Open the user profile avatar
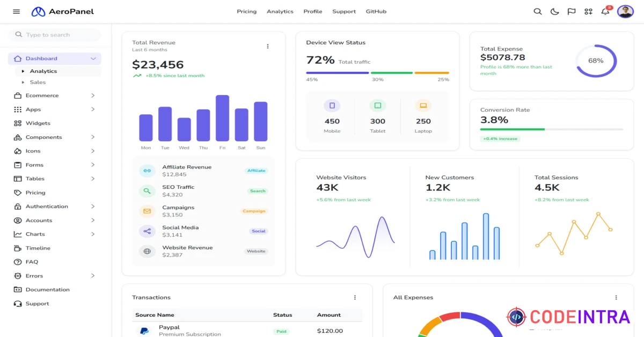 [625, 11]
